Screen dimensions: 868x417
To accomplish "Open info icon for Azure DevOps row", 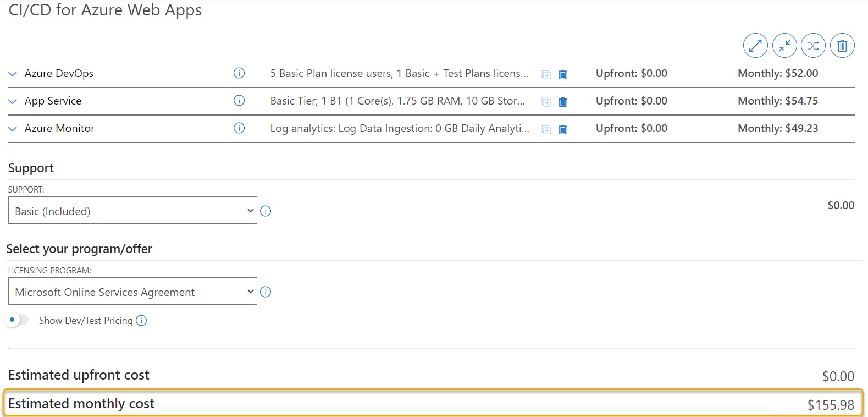I will coord(239,73).
